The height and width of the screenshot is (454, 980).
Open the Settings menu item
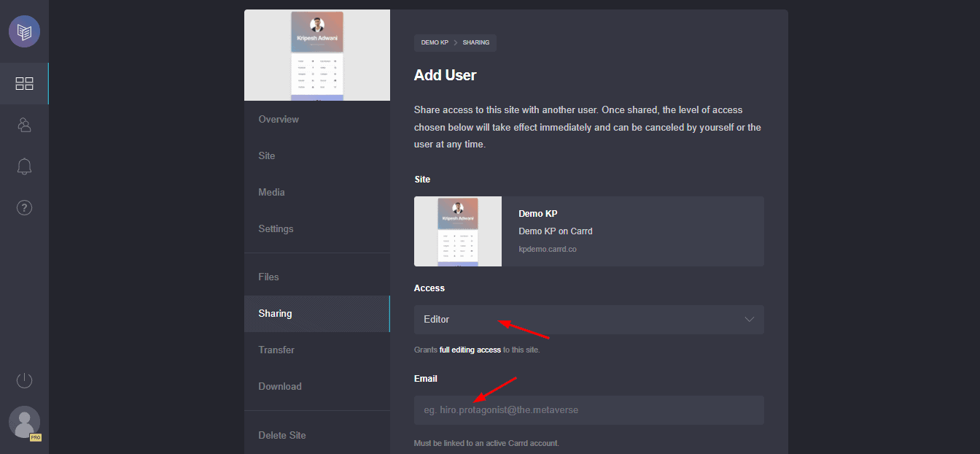click(276, 229)
